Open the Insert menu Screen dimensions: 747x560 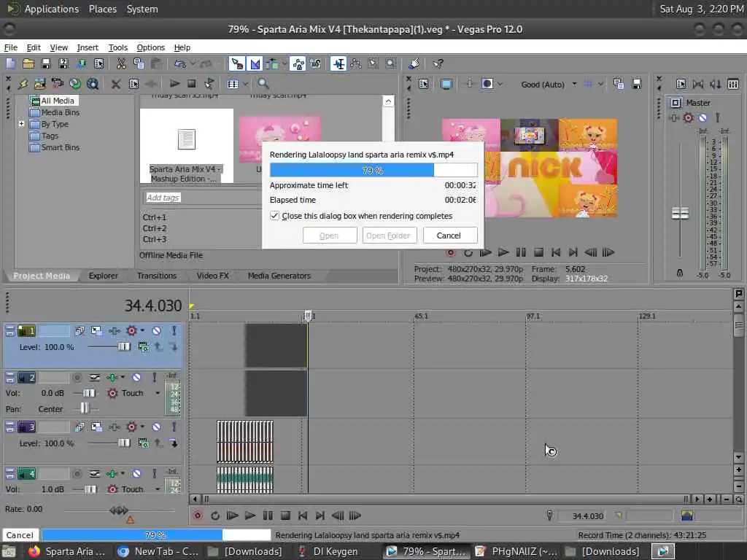(88, 47)
